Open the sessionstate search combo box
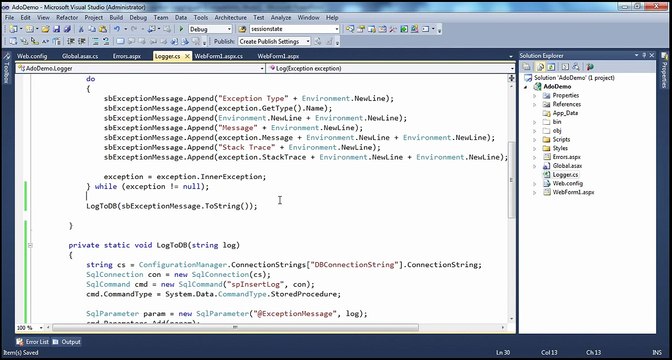This screenshot has height=360, width=672. click(x=294, y=29)
